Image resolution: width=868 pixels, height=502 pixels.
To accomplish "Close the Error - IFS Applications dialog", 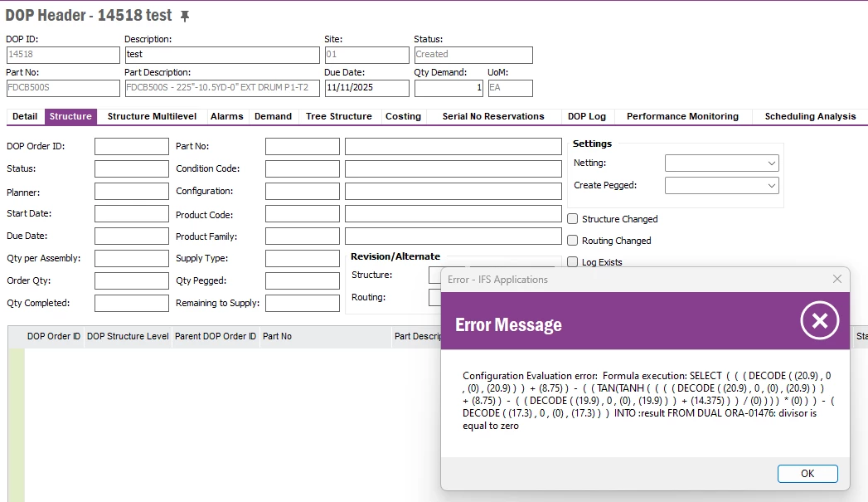I will point(837,280).
